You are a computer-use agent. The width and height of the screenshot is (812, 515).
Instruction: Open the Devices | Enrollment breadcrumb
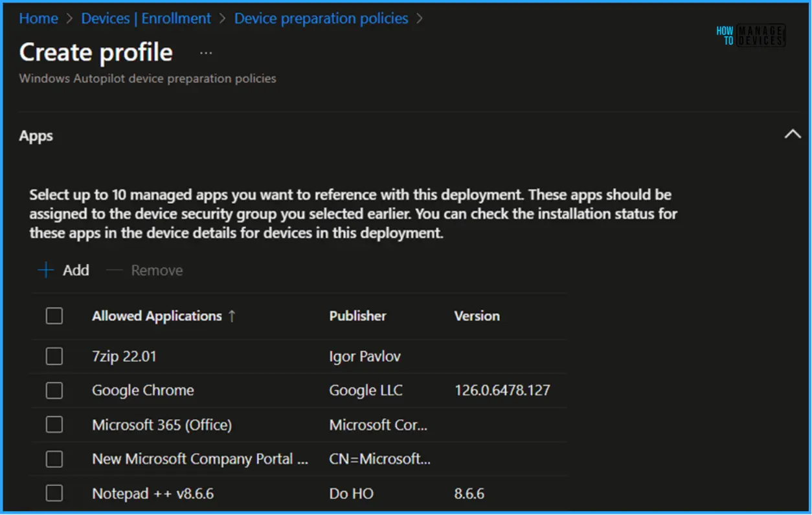[146, 18]
